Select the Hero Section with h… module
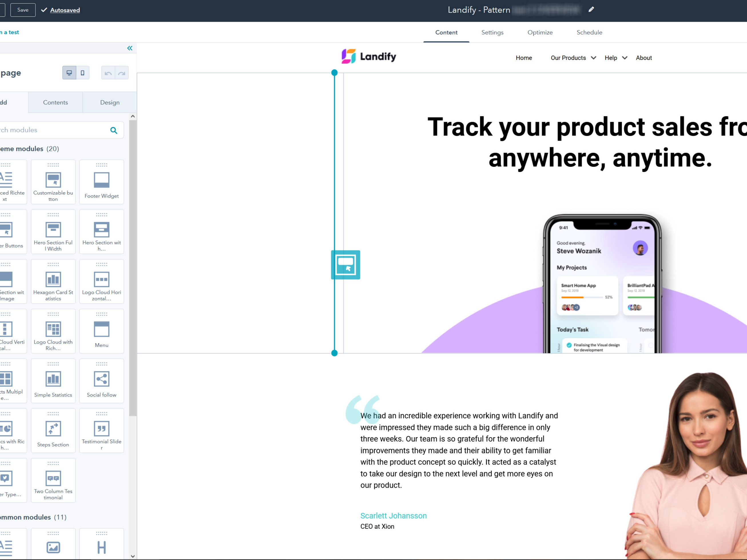 [102, 232]
